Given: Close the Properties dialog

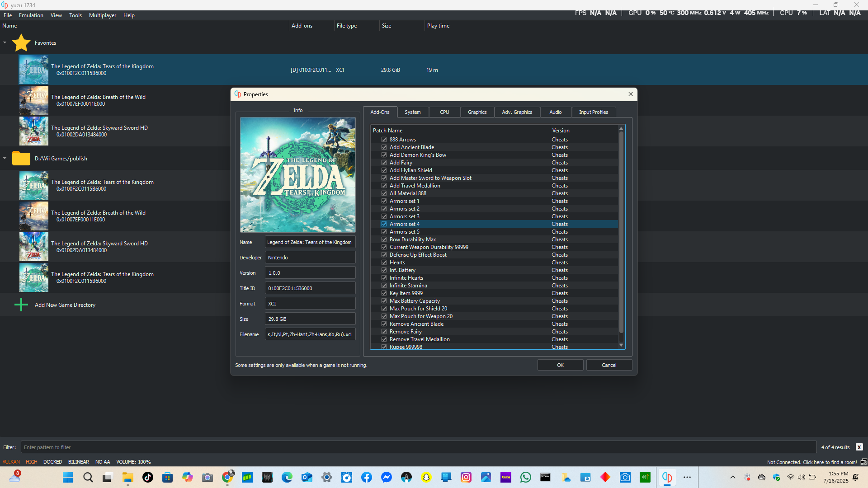Looking at the screenshot, I should (631, 94).
